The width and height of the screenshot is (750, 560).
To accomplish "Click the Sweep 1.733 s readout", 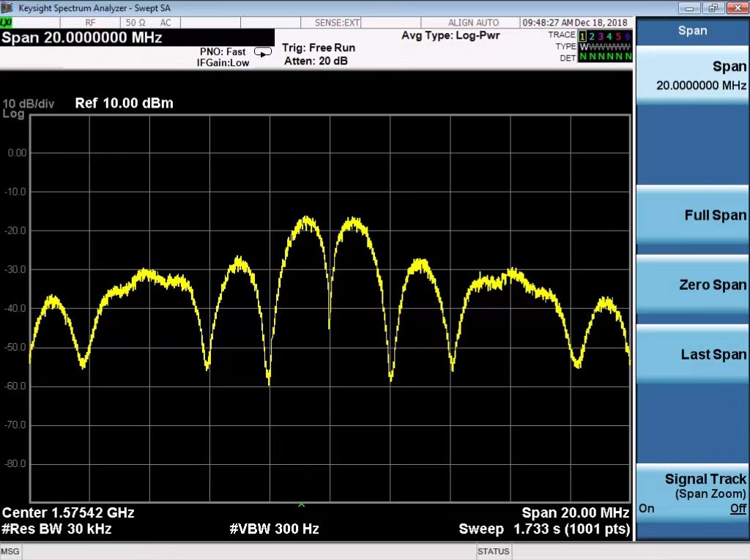I will [543, 529].
